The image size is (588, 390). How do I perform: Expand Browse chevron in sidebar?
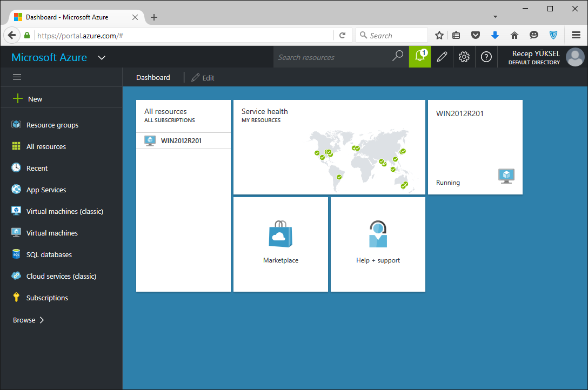pos(42,320)
